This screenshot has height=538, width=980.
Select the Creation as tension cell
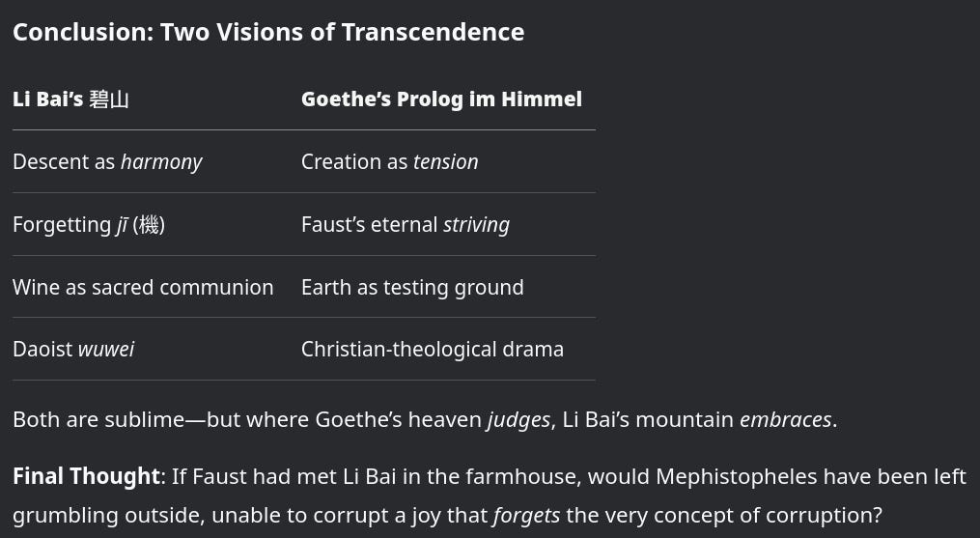click(x=389, y=162)
